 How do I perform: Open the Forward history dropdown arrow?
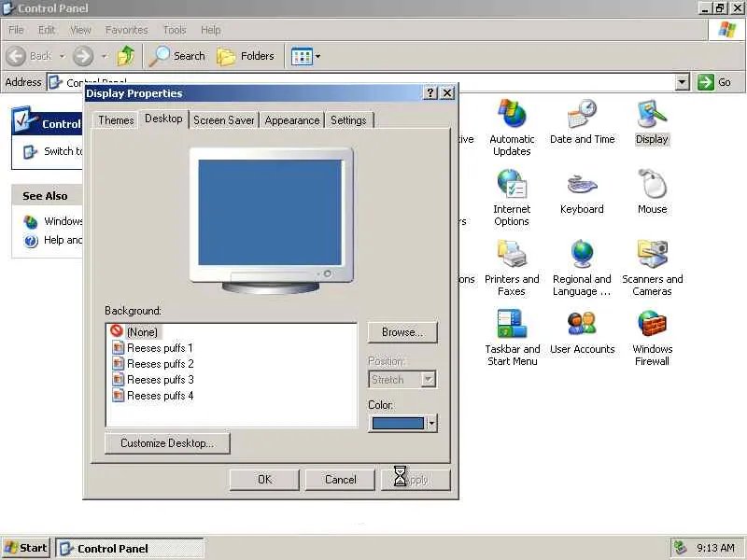(104, 56)
